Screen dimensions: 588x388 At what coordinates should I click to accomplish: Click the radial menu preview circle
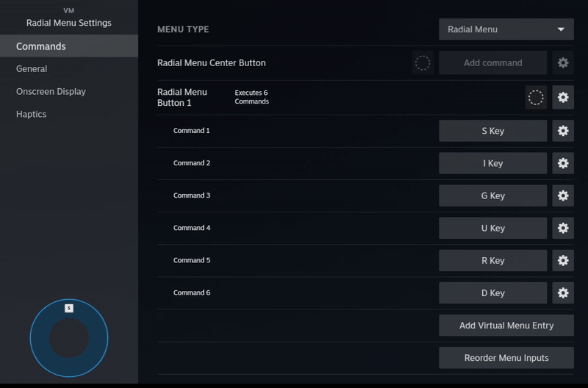(69, 338)
